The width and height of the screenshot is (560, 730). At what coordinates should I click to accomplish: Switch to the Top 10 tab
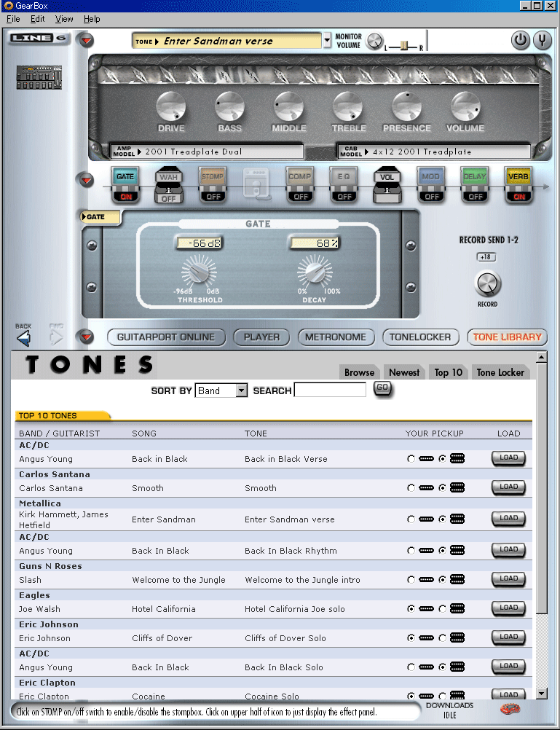click(448, 372)
